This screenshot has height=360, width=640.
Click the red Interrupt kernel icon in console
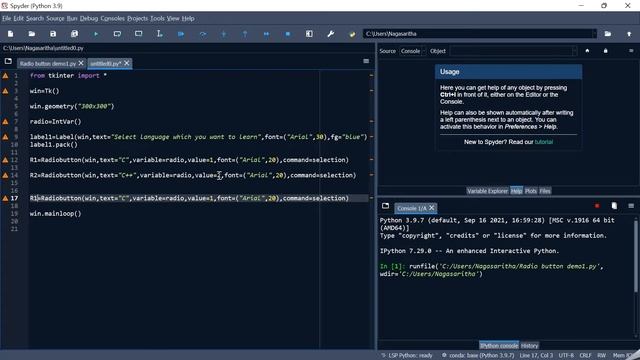(597, 206)
